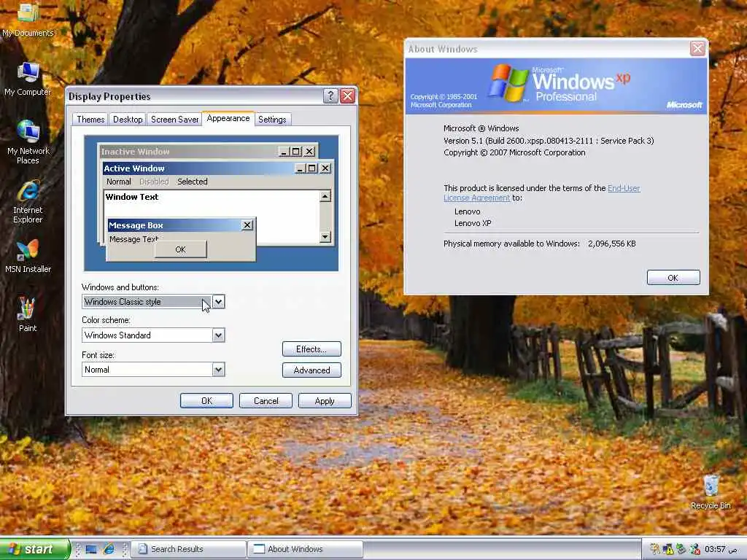The width and height of the screenshot is (747, 560).
Task: Click the warning shield tray icon
Action: [x=668, y=549]
